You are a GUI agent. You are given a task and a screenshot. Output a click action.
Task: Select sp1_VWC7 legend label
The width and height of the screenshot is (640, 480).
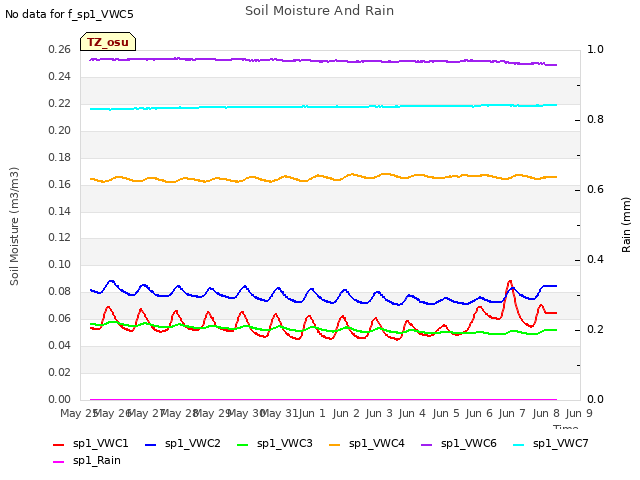(x=561, y=444)
